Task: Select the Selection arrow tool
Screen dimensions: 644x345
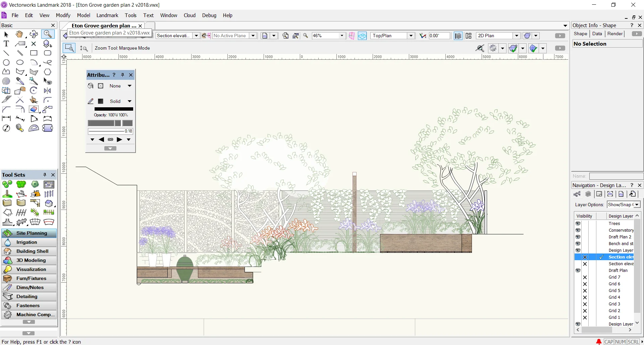Action: click(6, 34)
